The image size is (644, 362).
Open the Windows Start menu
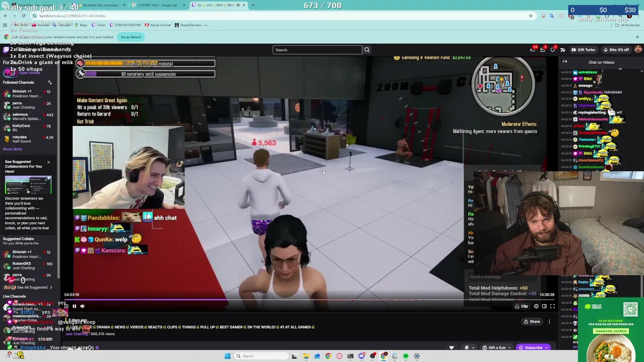228,356
